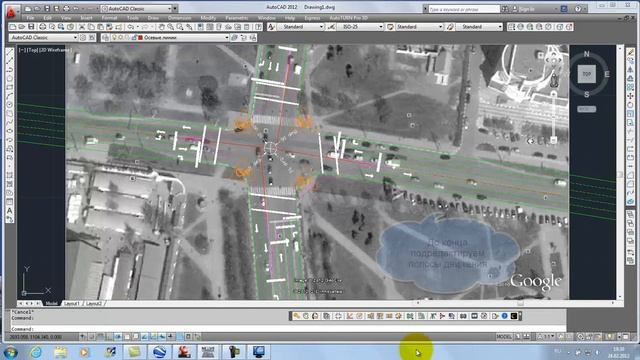
Task: Click the command line input field
Action: [x=288, y=329]
